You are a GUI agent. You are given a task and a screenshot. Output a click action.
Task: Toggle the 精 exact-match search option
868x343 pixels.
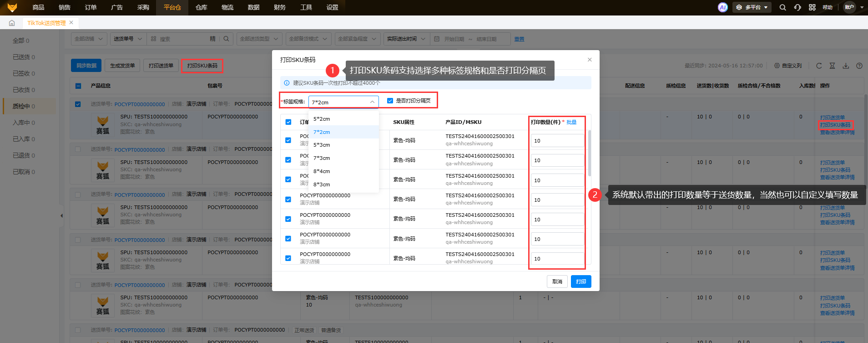pos(212,39)
